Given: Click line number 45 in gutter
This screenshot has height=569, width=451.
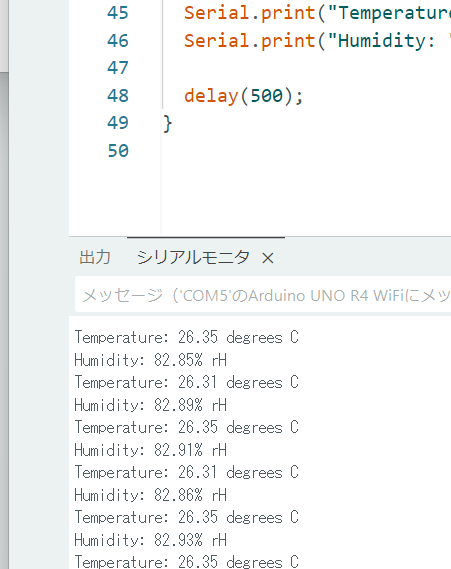Looking at the screenshot, I should click(x=118, y=13).
